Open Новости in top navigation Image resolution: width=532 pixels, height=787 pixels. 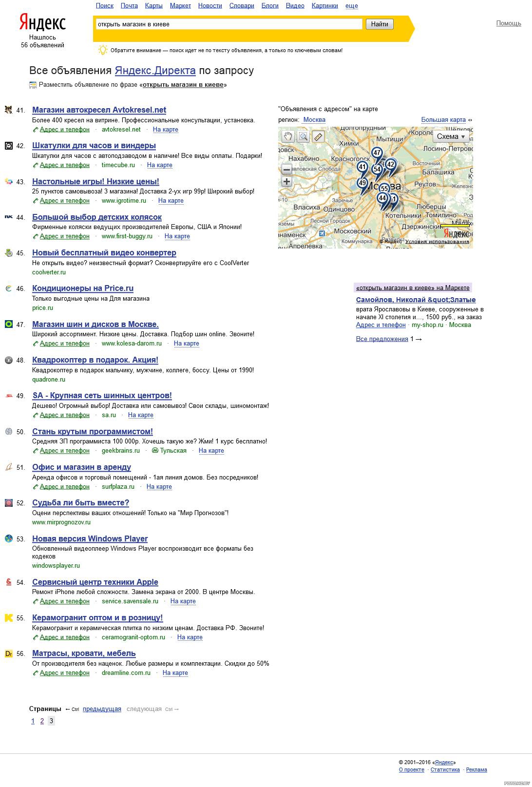click(210, 5)
